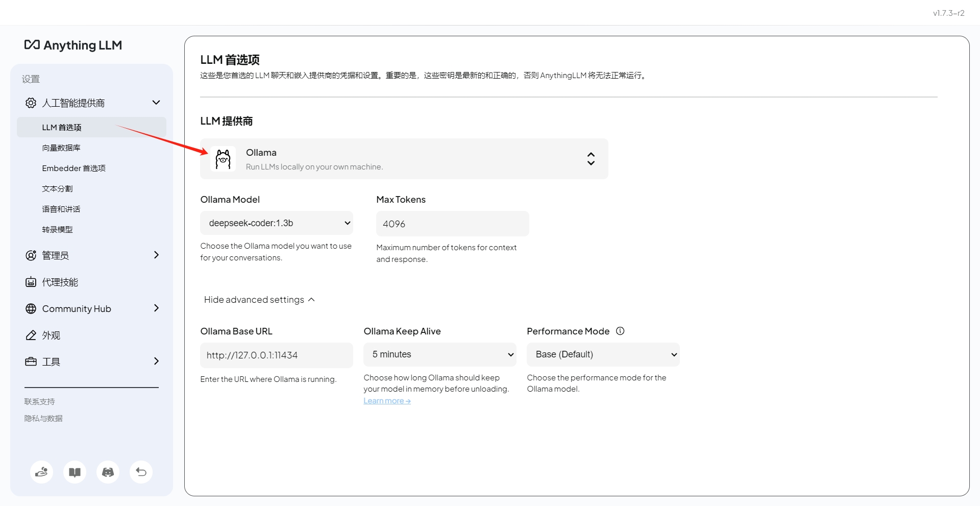This screenshot has height=506, width=980.
Task: Click the Performance Mode info icon
Action: [620, 331]
